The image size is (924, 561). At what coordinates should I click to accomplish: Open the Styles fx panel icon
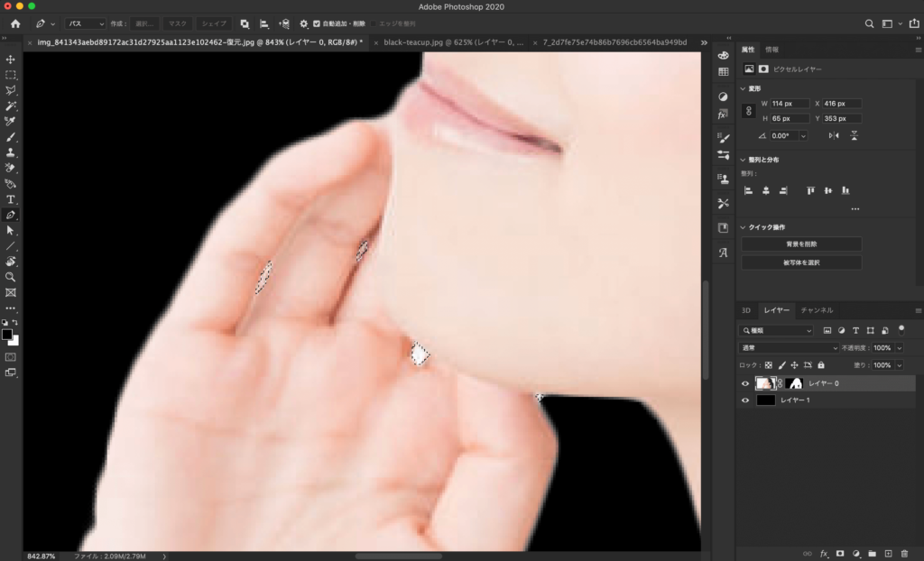(x=723, y=115)
